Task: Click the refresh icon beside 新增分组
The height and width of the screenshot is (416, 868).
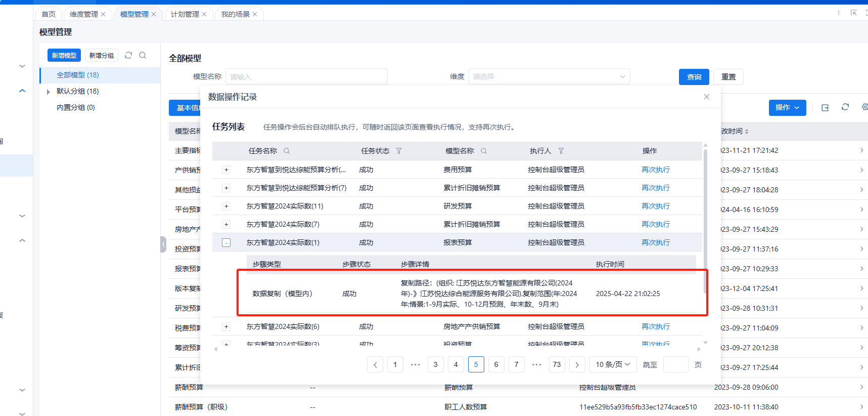Action: tap(128, 55)
